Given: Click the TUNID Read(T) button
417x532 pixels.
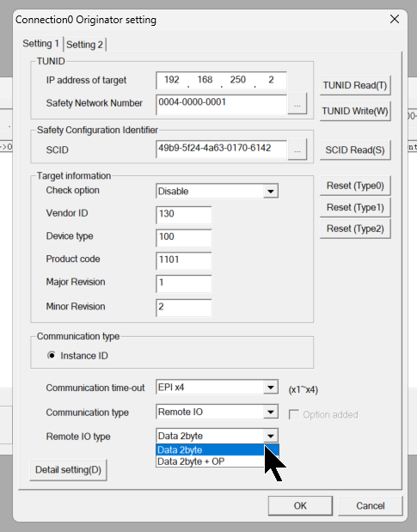Looking at the screenshot, I should [x=355, y=85].
